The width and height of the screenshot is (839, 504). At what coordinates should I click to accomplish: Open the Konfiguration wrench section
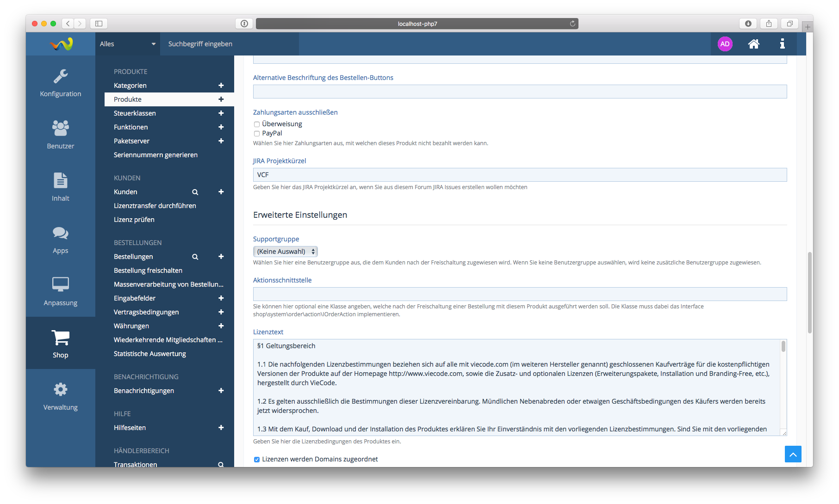pos(61,82)
